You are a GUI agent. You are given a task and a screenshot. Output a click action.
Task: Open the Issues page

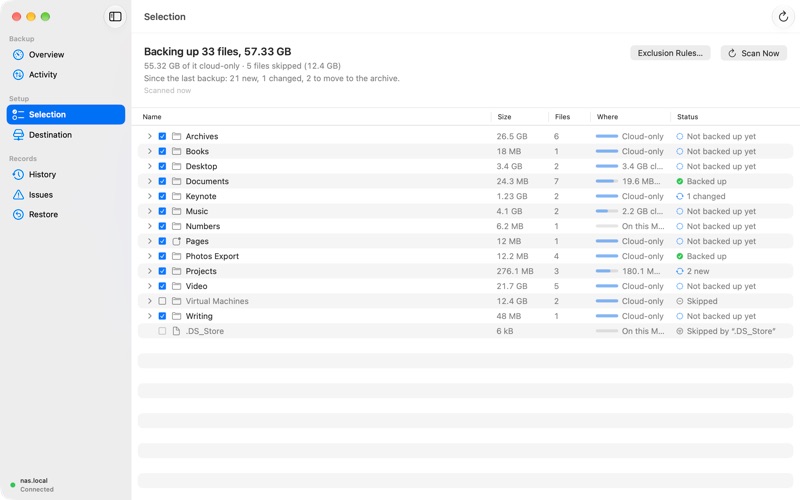click(x=66, y=194)
